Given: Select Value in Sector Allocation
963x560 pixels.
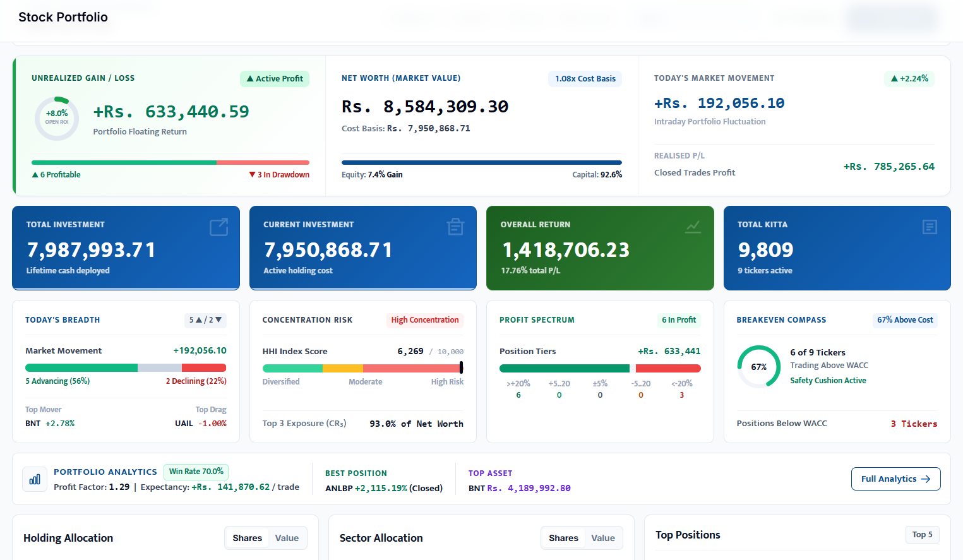Looking at the screenshot, I should click(603, 538).
